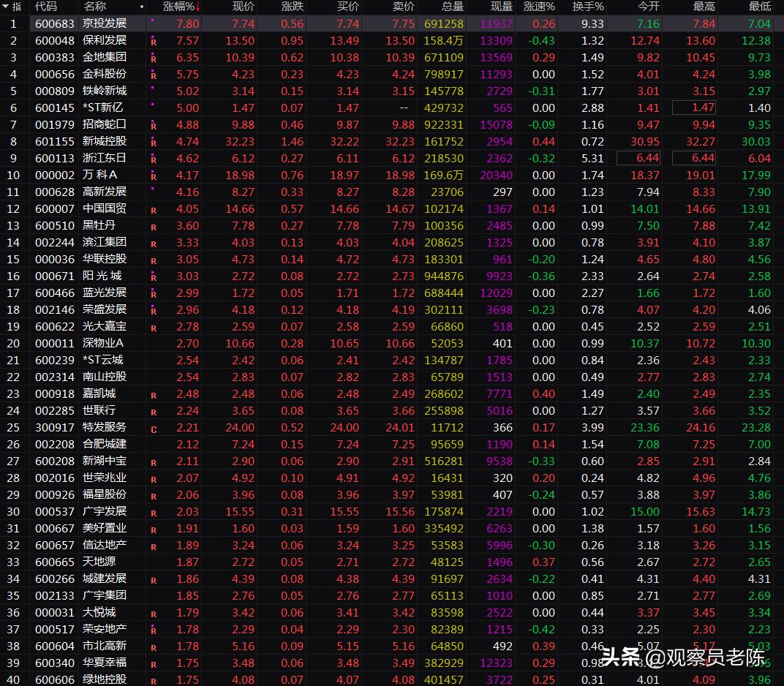Click the R marker icon for 世联行

coord(154,412)
